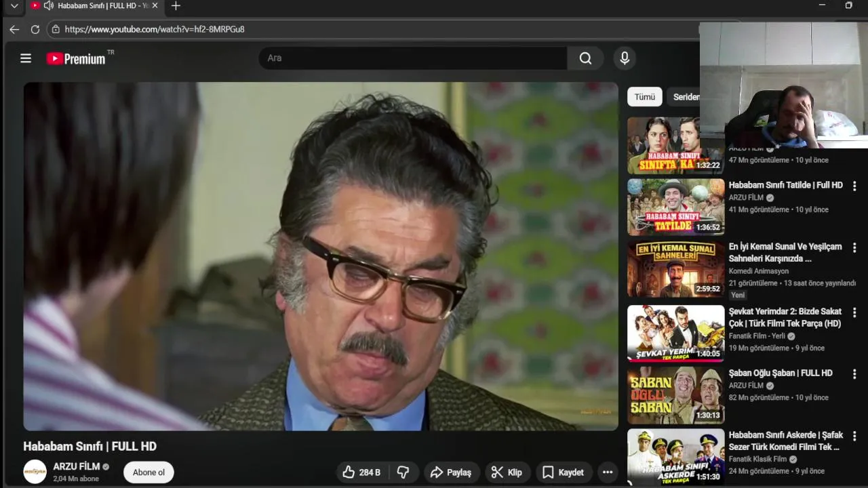Dislike the video with thumbs down
The width and height of the screenshot is (868, 488).
(403, 472)
